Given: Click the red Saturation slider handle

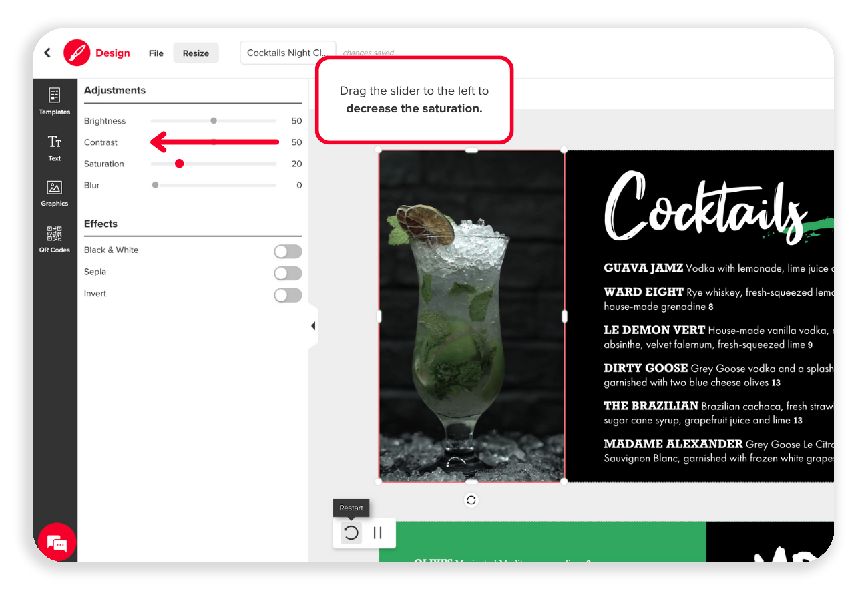Looking at the screenshot, I should coord(179,164).
